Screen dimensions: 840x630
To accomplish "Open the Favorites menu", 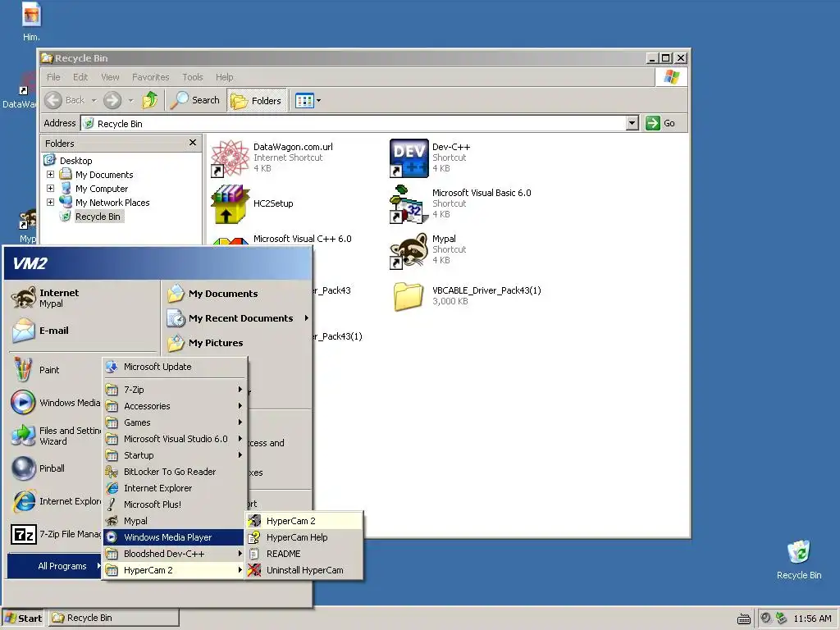I will point(151,77).
